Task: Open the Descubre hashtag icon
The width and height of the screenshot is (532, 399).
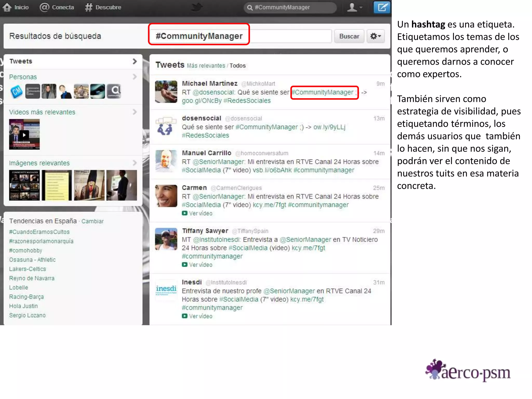Action: tap(89, 7)
